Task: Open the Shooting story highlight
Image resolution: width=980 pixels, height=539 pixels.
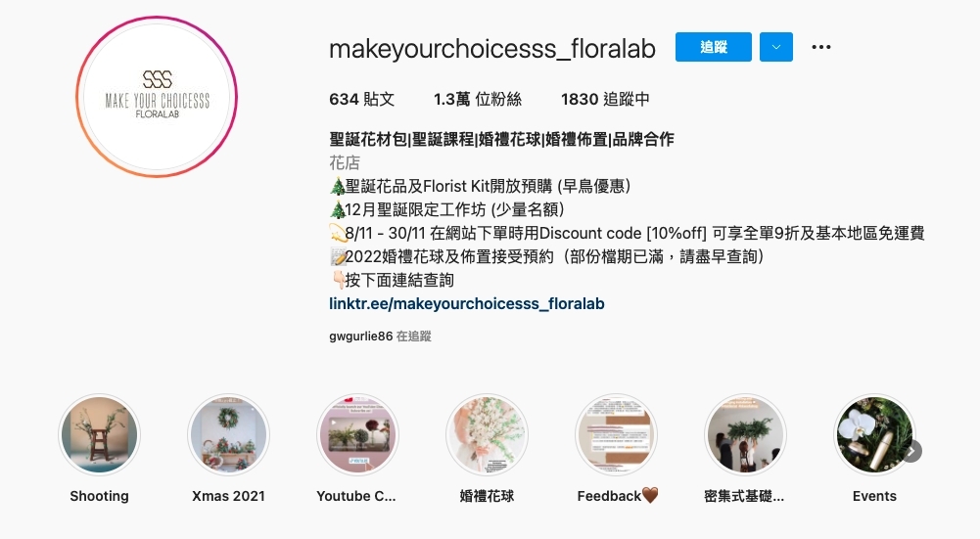Action: [x=100, y=434]
